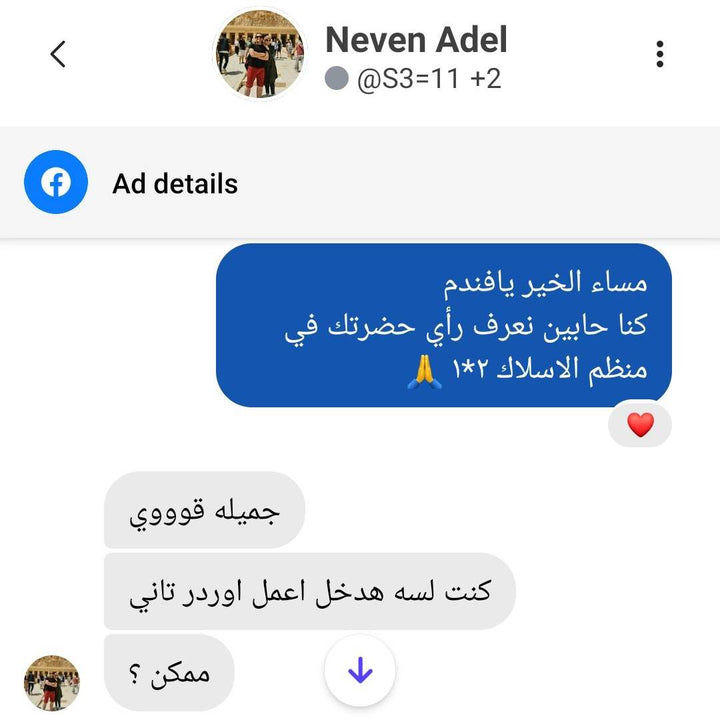Viewport: 720px width, 720px height.
Task: Select the message "كنت لسه هدخل اعمل اوردر تاني"
Action: coord(310,591)
